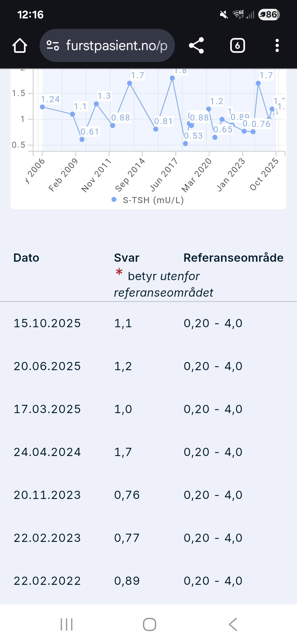
Task: Tap the 24.04.2024 date entry
Action: (47, 452)
